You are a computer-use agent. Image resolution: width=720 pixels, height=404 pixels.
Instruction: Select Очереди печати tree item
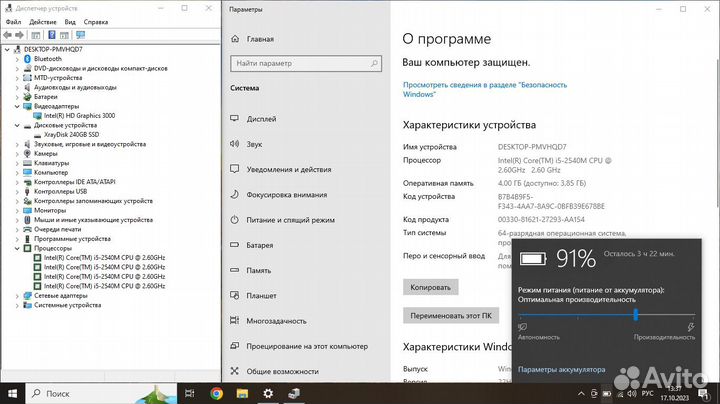click(x=57, y=230)
